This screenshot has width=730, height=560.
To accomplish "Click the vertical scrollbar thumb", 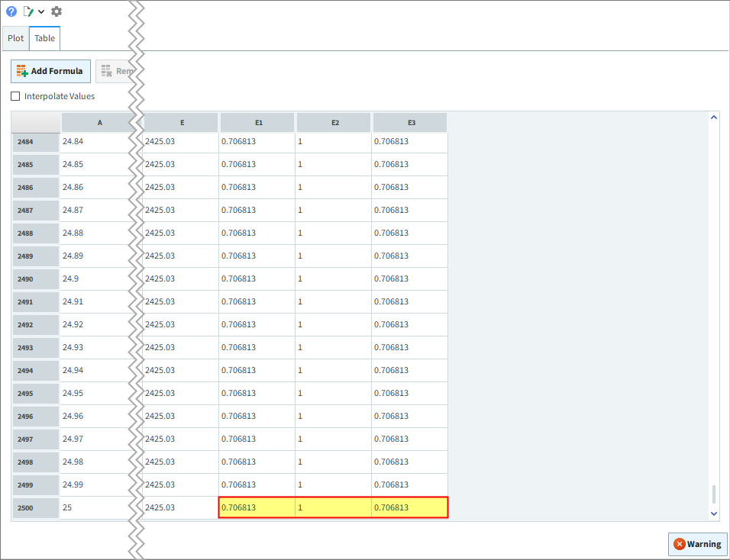I will pos(714,494).
